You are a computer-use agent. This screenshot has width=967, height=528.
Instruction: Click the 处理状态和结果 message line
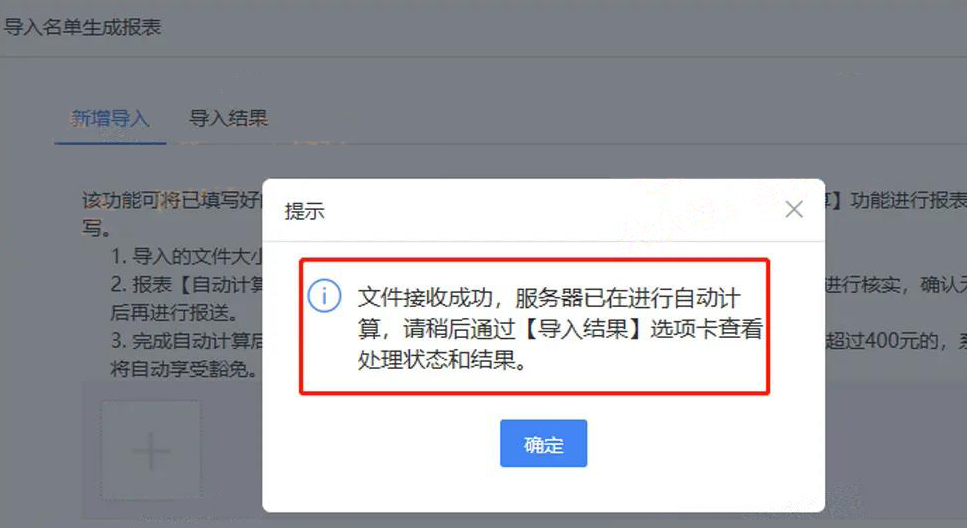[x=442, y=360]
